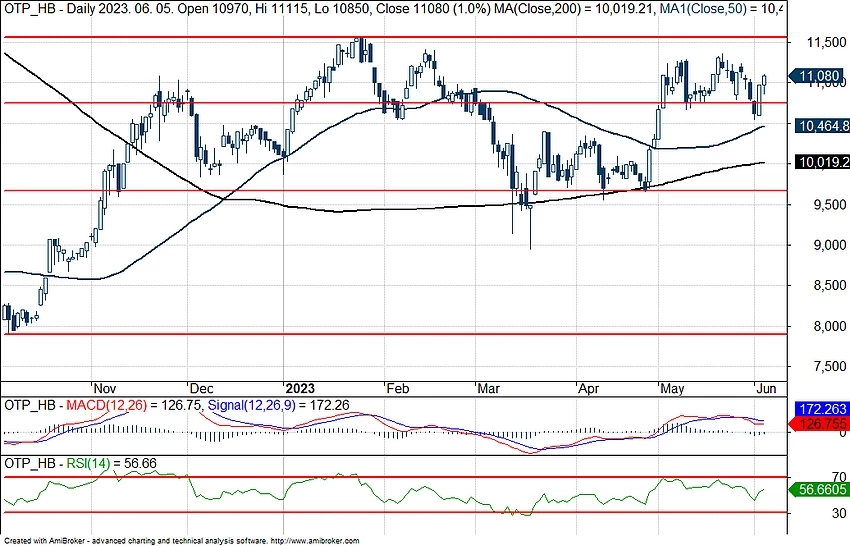
Task: Click the 126.755 MACD value label
Action: pos(820,423)
